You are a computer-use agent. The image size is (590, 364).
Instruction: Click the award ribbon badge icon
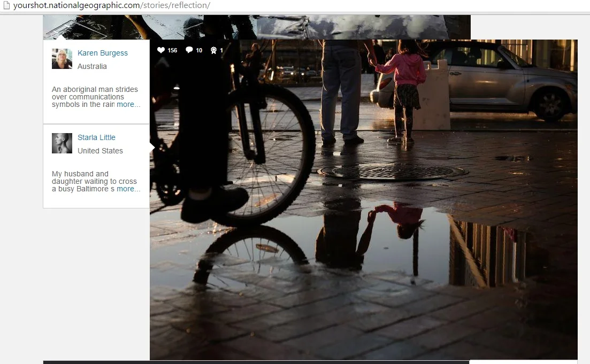(213, 50)
